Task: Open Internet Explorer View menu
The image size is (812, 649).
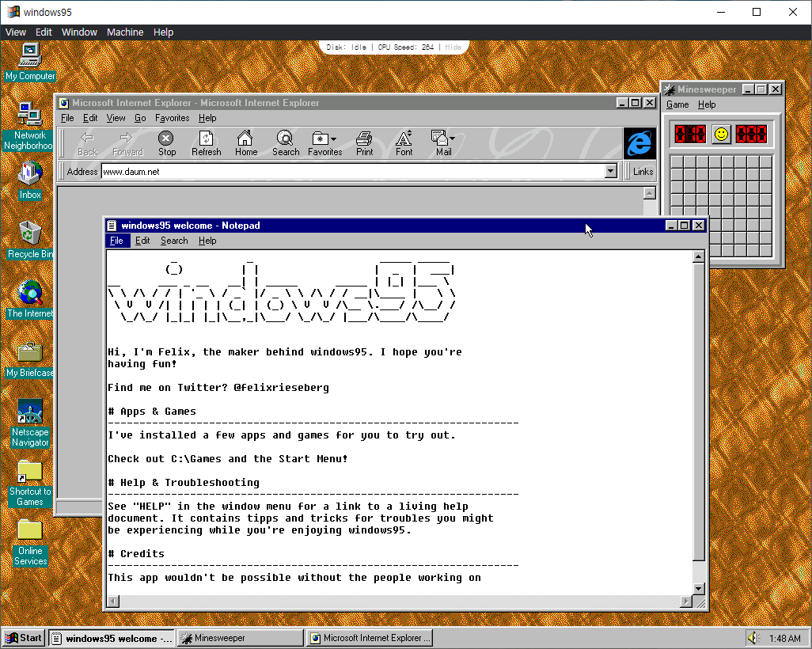Action: [x=116, y=118]
